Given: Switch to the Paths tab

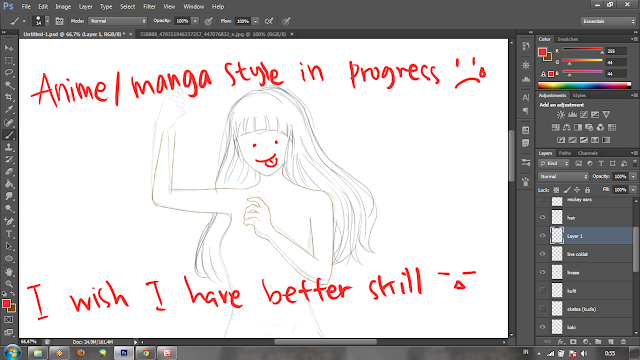Looking at the screenshot, I should click(x=564, y=153).
